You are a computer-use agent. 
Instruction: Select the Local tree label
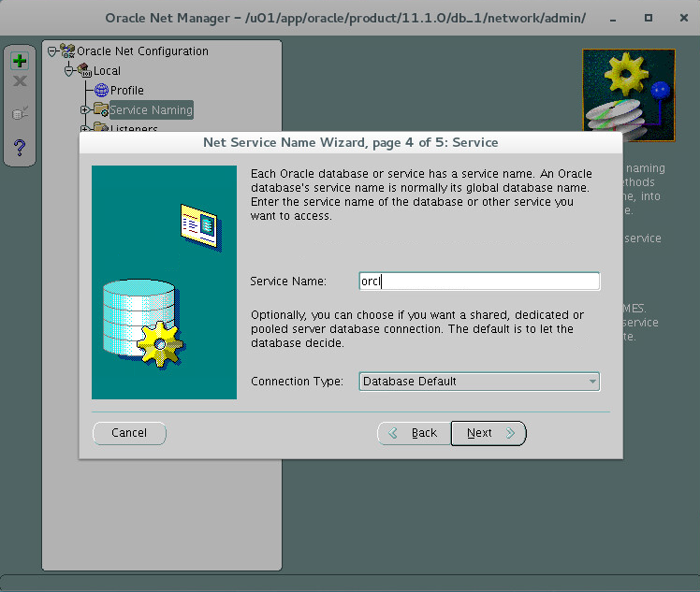tap(107, 70)
